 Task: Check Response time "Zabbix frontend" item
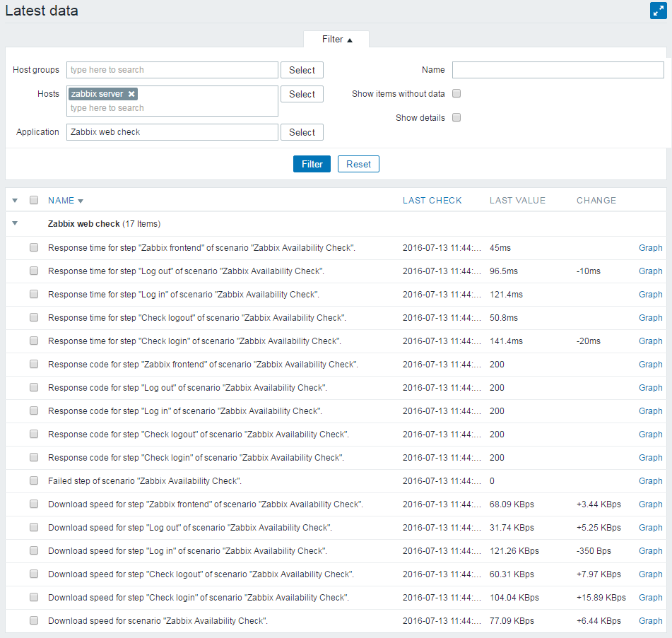point(34,247)
